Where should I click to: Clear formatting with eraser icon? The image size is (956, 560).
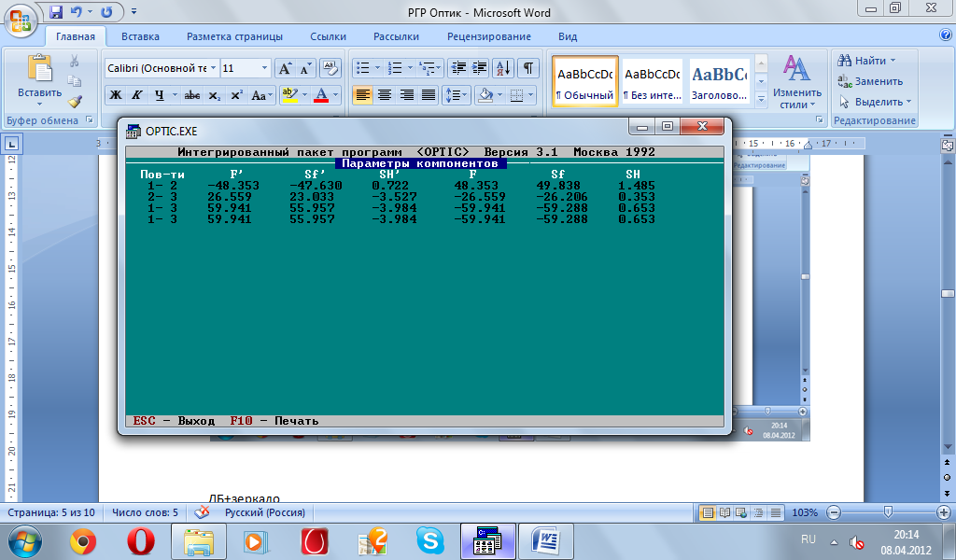330,68
